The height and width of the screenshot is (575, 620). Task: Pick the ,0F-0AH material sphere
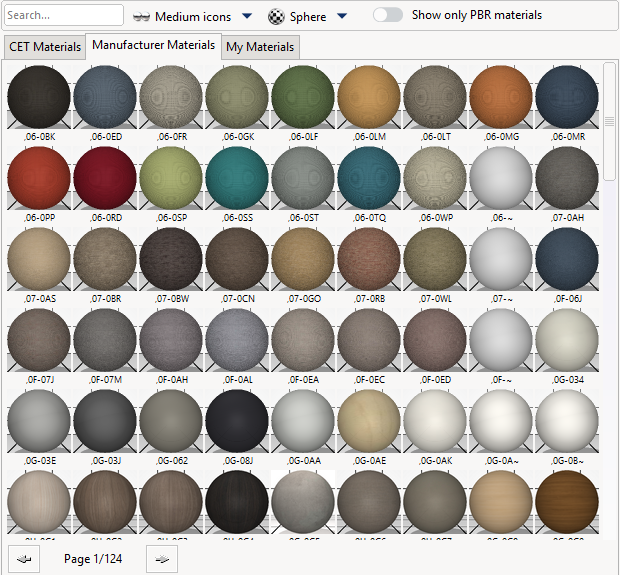171,340
